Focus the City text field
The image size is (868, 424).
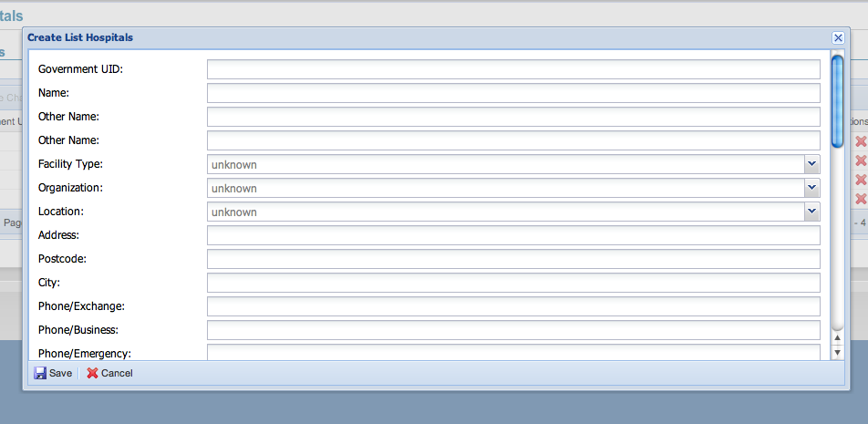click(513, 283)
